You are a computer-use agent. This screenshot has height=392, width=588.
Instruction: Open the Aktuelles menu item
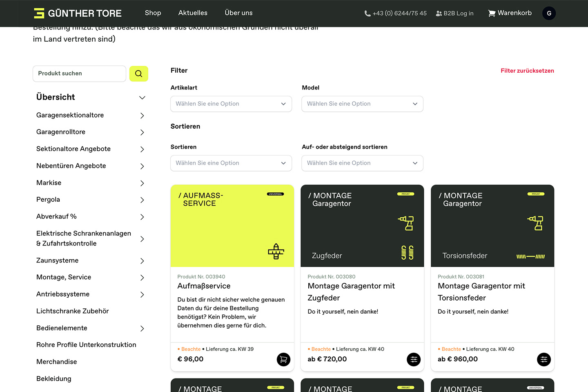click(x=193, y=13)
